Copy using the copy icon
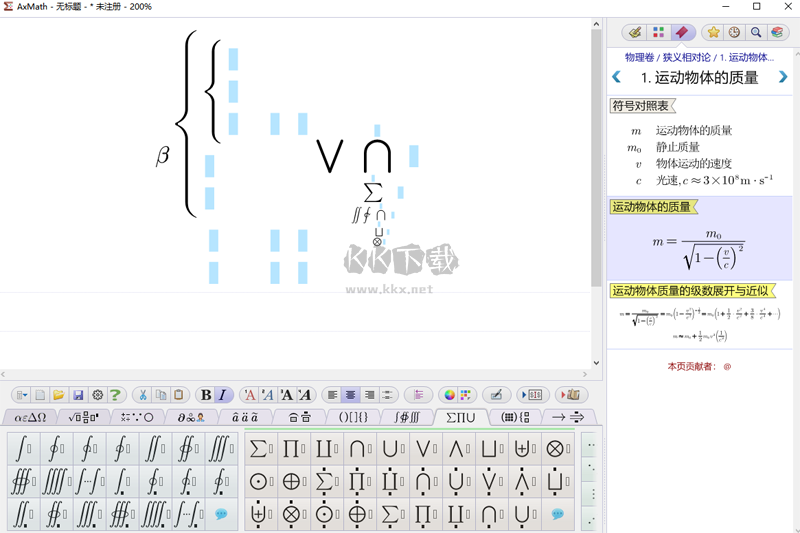This screenshot has height=533, width=800. coord(161,395)
